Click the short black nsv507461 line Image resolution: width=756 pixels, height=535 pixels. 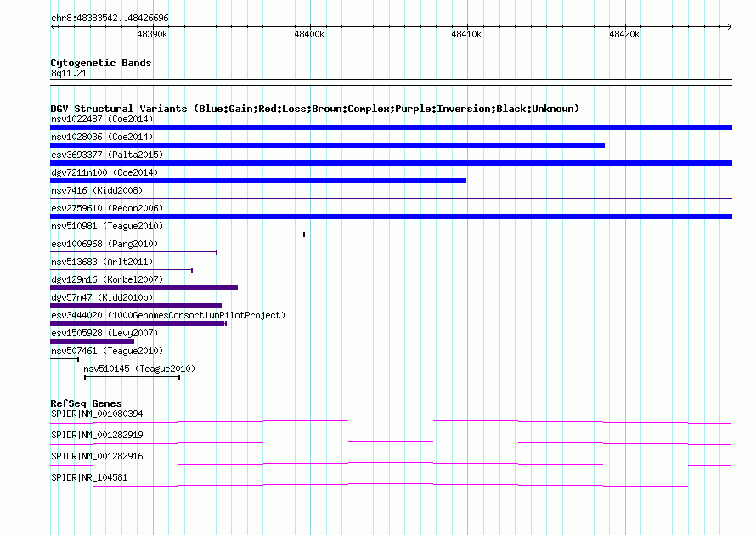pyautogui.click(x=65, y=359)
